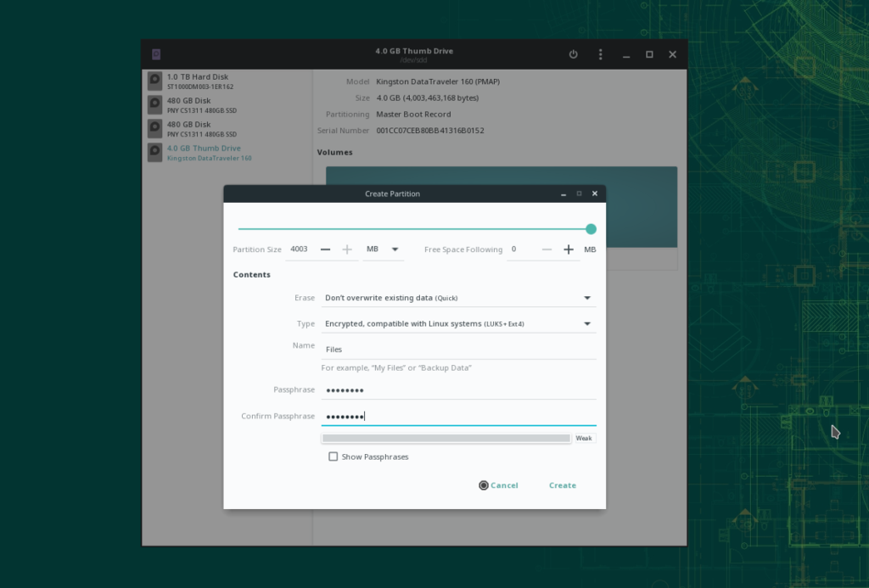The width and height of the screenshot is (869, 588).
Task: Click the power off drive icon in headerbar
Action: (573, 53)
